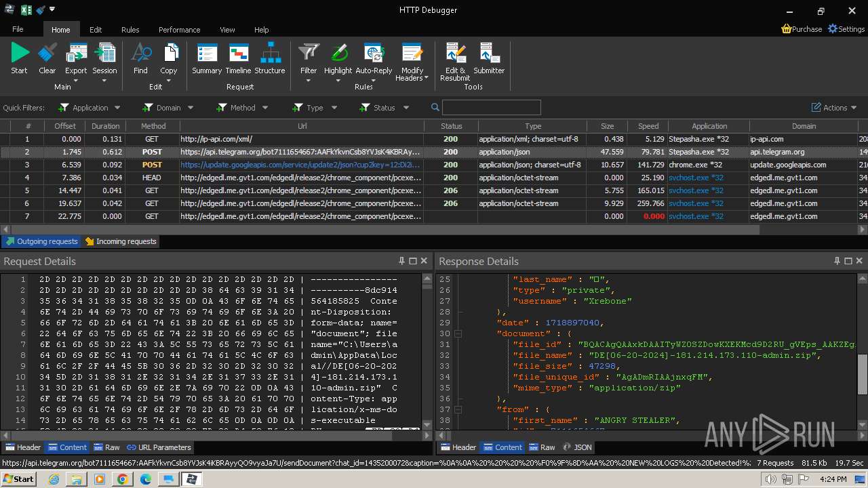The height and width of the screenshot is (488, 868).
Task: Switch to the Rules ribbon tab
Action: click(130, 30)
